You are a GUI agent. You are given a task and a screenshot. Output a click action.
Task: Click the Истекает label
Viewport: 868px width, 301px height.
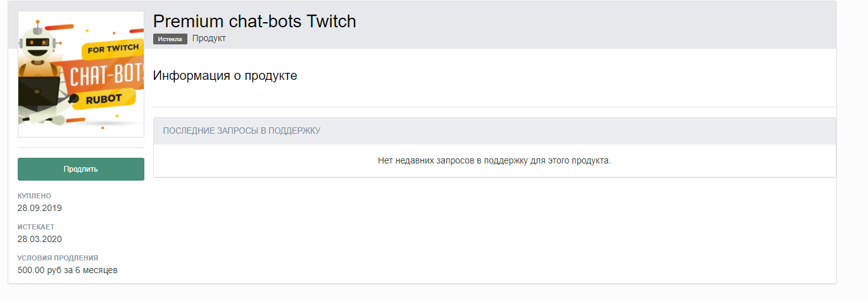point(37,227)
